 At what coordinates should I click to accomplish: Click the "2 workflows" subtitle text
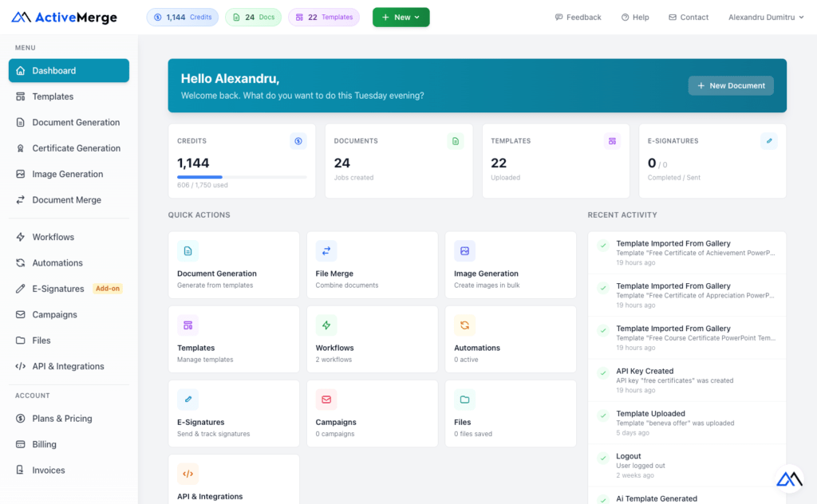pyautogui.click(x=334, y=360)
